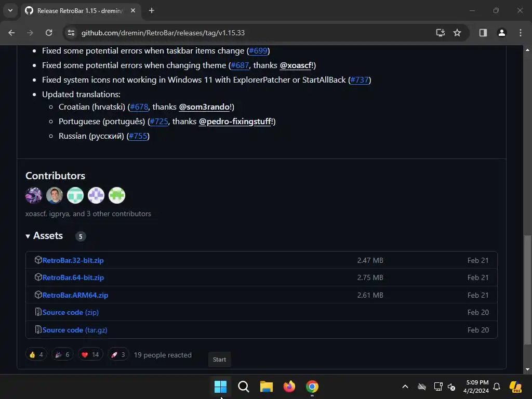Open Windows taskbar Search
Image resolution: width=532 pixels, height=399 pixels.
click(244, 387)
